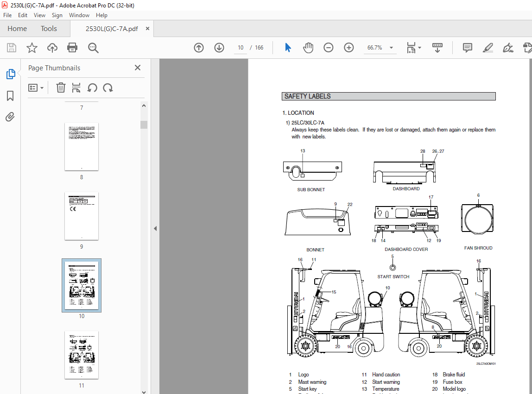The image size is (532, 394).
Task: Expand thumbnail options menu dropdown
Action: 36,88
